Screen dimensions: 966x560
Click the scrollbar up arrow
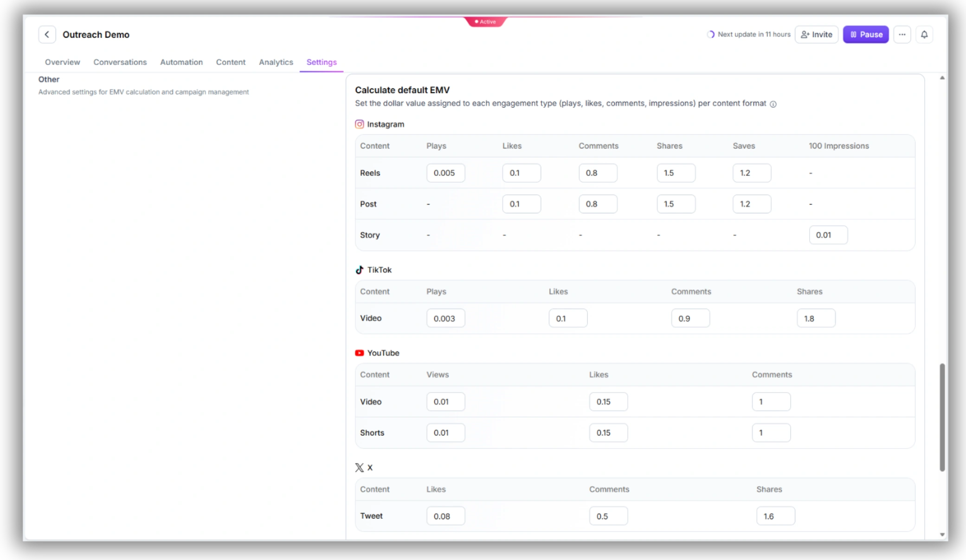point(942,78)
